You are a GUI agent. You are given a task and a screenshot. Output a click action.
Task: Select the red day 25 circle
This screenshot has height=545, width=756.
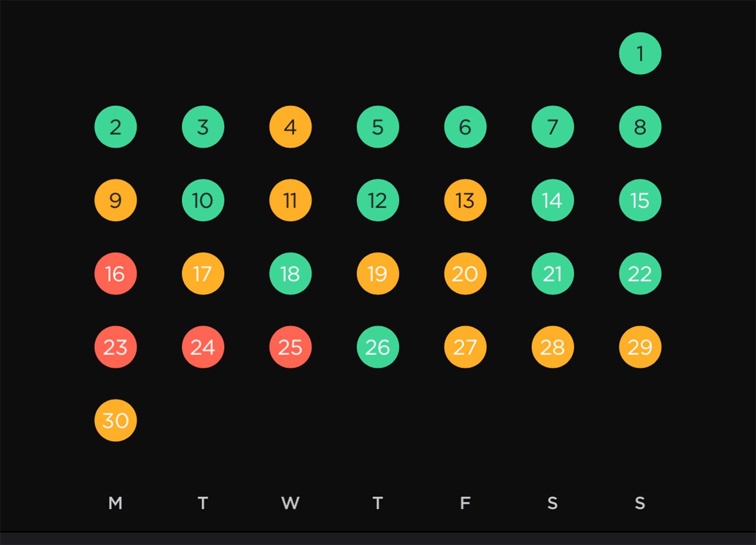click(290, 347)
